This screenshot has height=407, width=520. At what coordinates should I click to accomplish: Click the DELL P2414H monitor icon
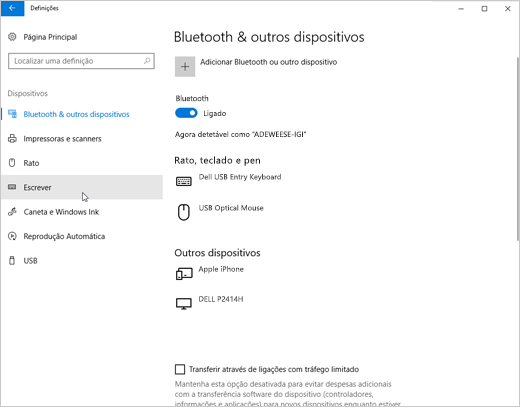(184, 304)
